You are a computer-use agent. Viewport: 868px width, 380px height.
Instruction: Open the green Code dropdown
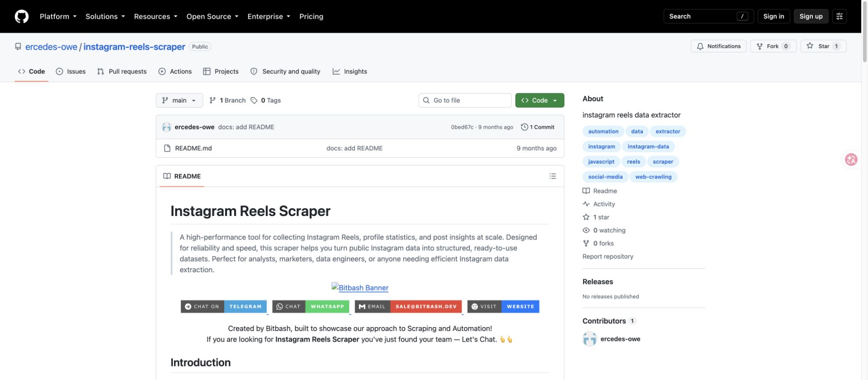pyautogui.click(x=539, y=100)
